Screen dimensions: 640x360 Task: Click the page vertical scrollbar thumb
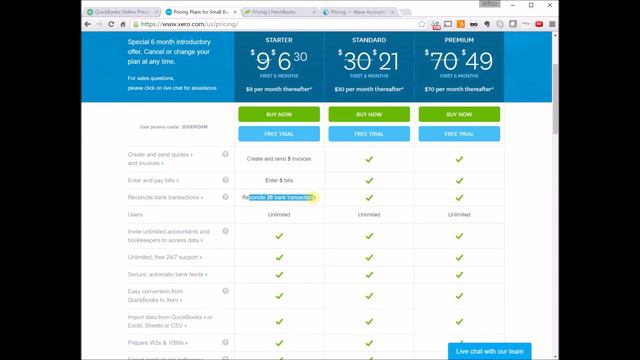[x=555, y=99]
